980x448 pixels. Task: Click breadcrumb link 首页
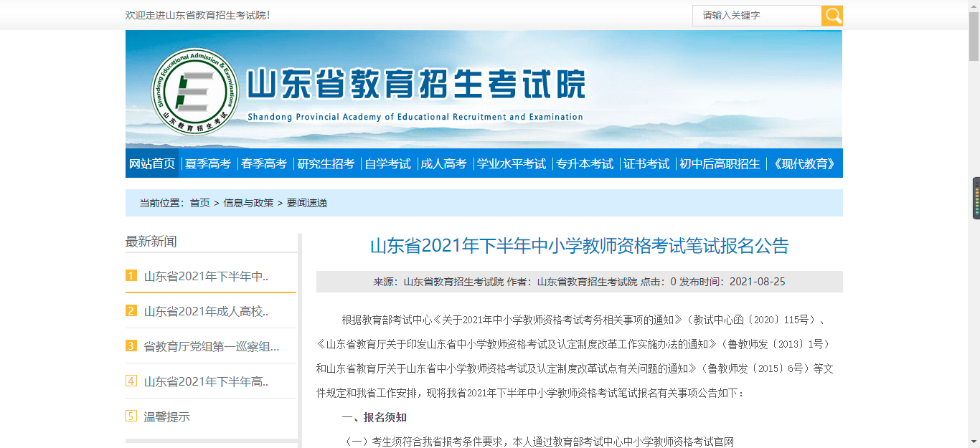coord(200,203)
